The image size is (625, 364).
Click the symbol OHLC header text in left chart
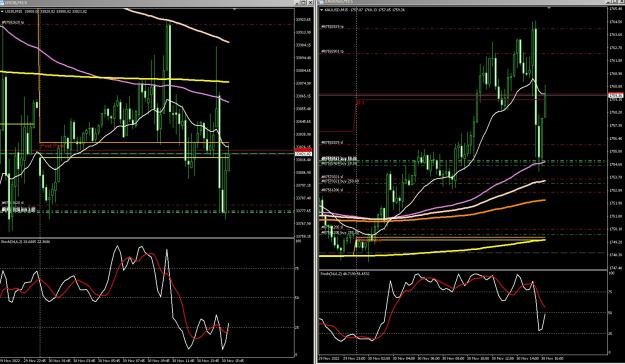click(x=46, y=12)
